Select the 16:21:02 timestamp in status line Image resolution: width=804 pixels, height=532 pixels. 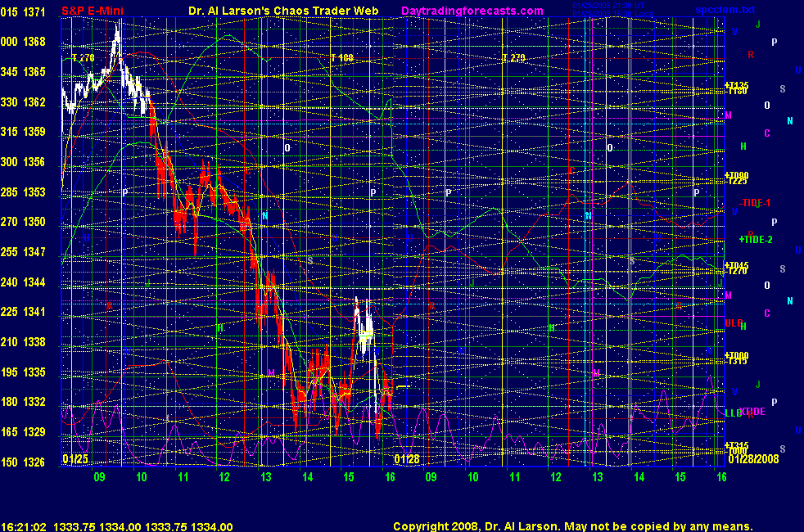[24, 527]
